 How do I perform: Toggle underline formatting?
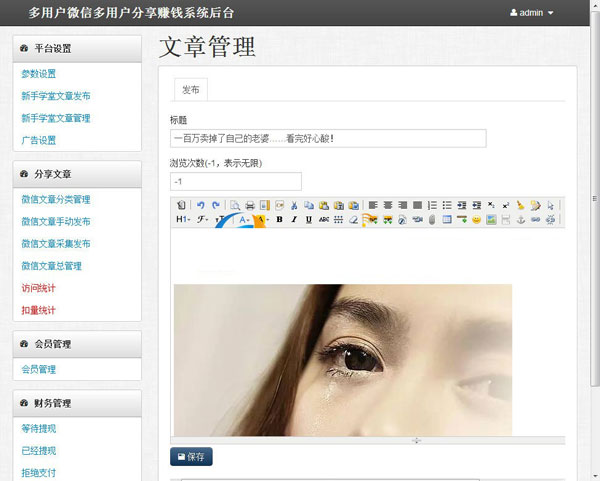click(309, 219)
